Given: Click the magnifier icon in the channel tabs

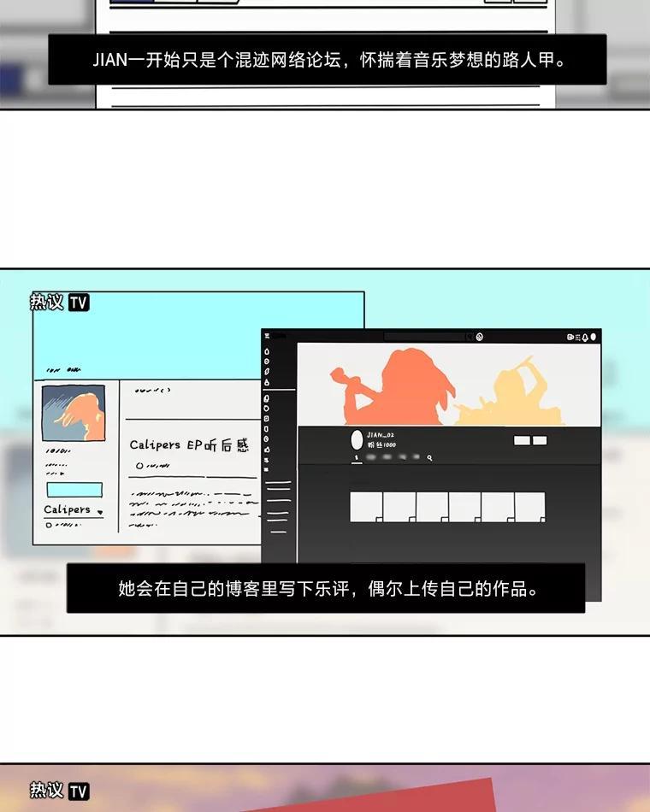Looking at the screenshot, I should pos(429,458).
